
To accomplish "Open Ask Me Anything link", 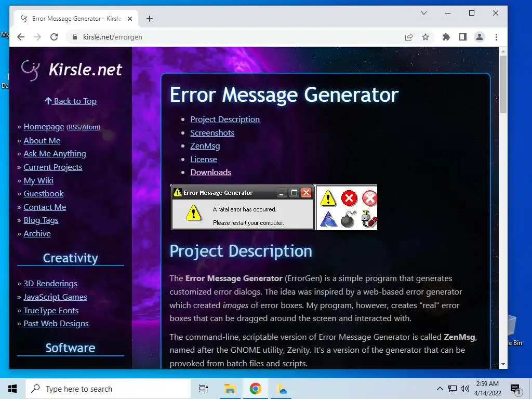I will [55, 154].
